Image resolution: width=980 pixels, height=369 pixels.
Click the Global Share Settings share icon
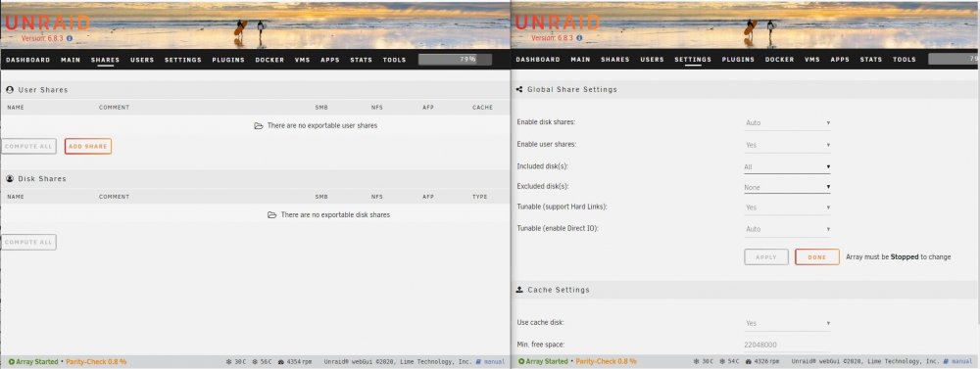519,89
